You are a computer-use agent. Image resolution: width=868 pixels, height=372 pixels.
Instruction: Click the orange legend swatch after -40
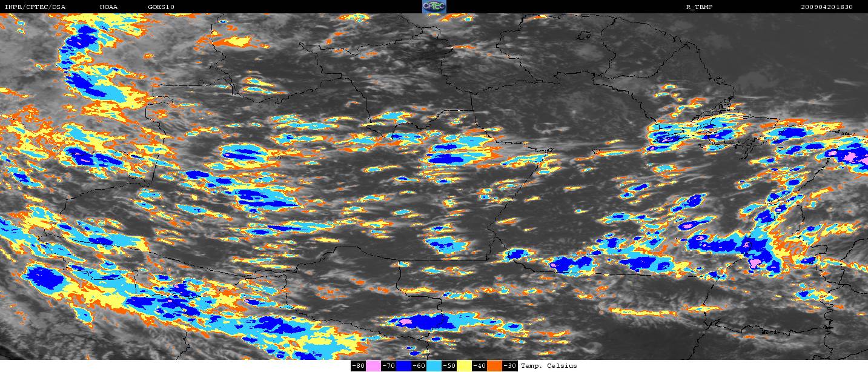tap(494, 366)
